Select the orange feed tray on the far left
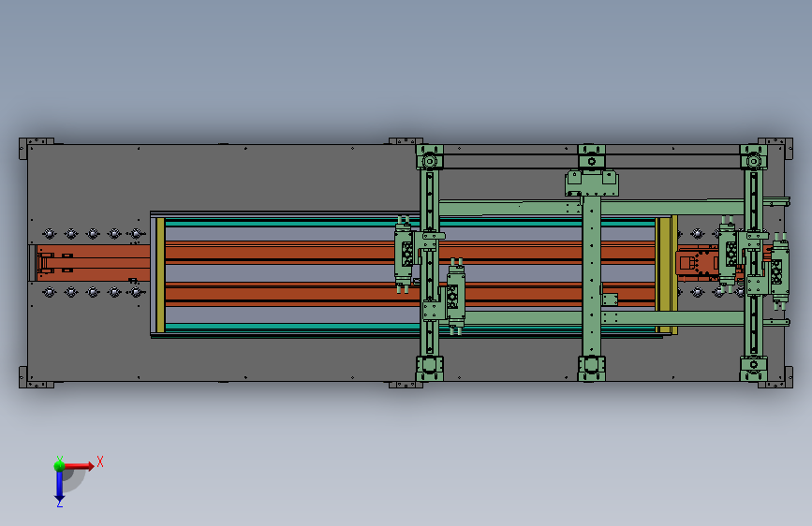This screenshot has height=526, width=812. tap(94, 263)
